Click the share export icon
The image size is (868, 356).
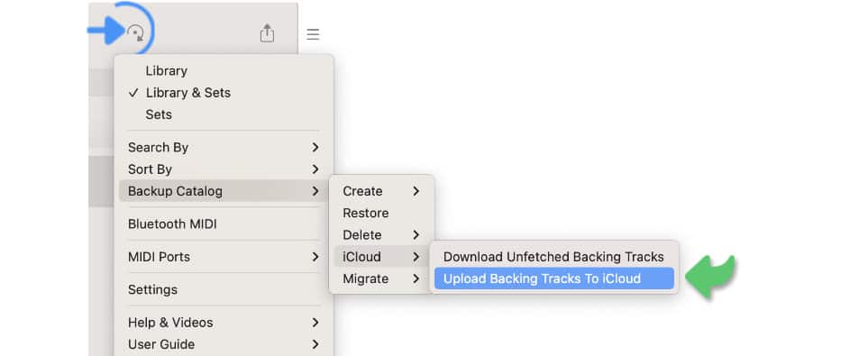(267, 33)
